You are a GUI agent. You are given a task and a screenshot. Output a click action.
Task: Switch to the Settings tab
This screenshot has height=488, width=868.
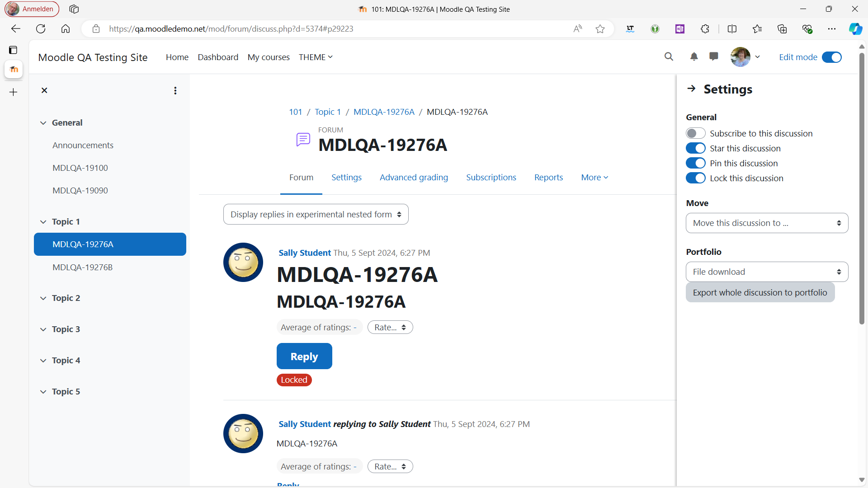(x=346, y=178)
